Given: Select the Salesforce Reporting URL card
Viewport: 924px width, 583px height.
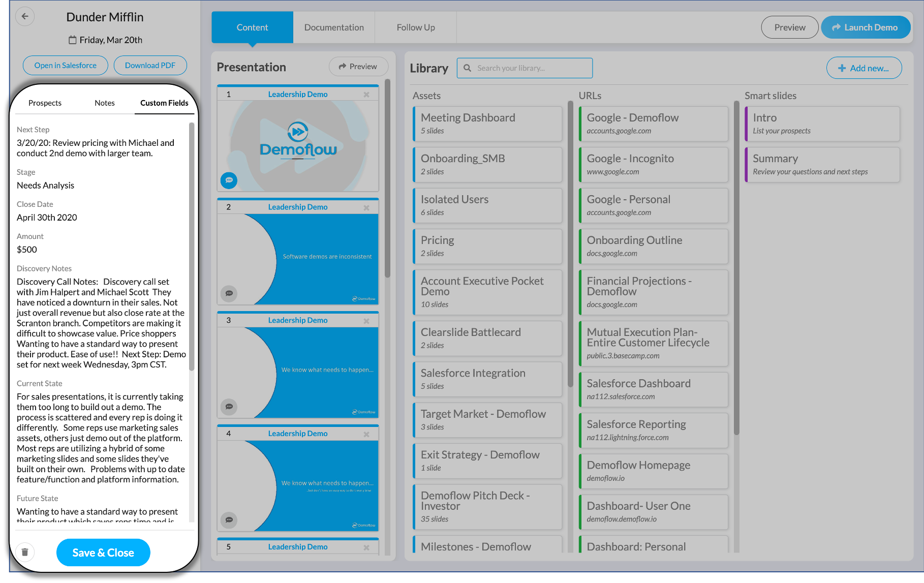Looking at the screenshot, I should coord(653,430).
